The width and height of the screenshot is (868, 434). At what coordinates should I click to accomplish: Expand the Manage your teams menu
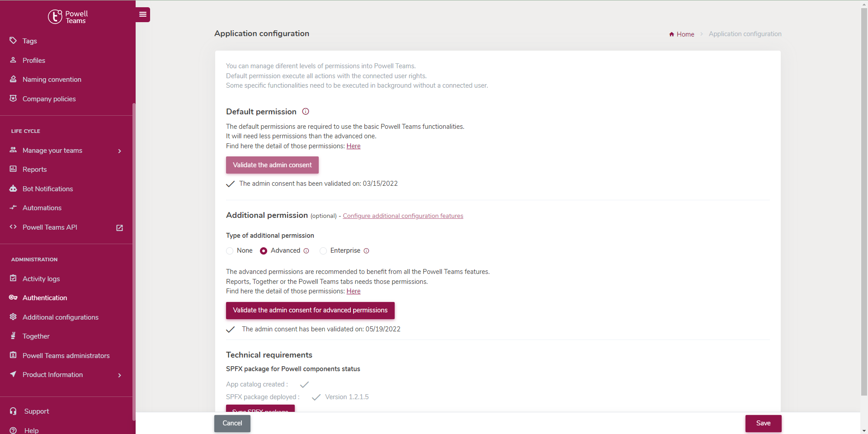(x=119, y=151)
